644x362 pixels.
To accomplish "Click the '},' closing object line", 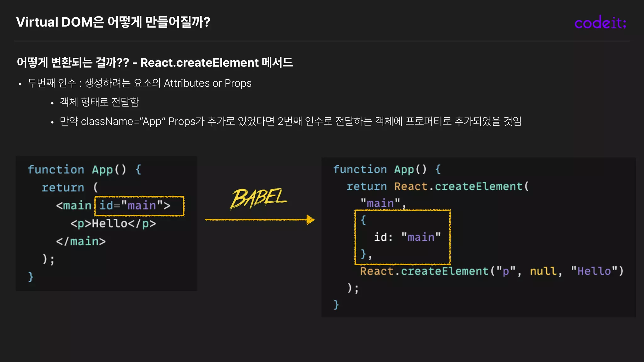I will (x=366, y=254).
